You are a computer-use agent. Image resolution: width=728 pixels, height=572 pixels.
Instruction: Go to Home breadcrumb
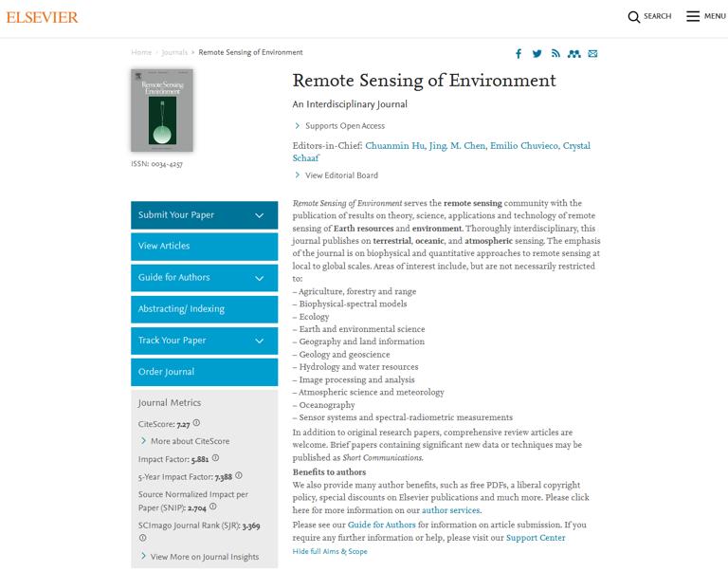[x=141, y=52]
